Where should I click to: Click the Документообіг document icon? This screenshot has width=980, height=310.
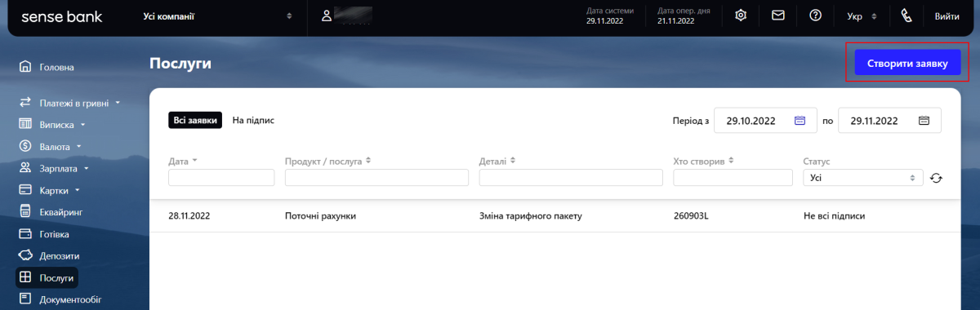click(x=25, y=299)
